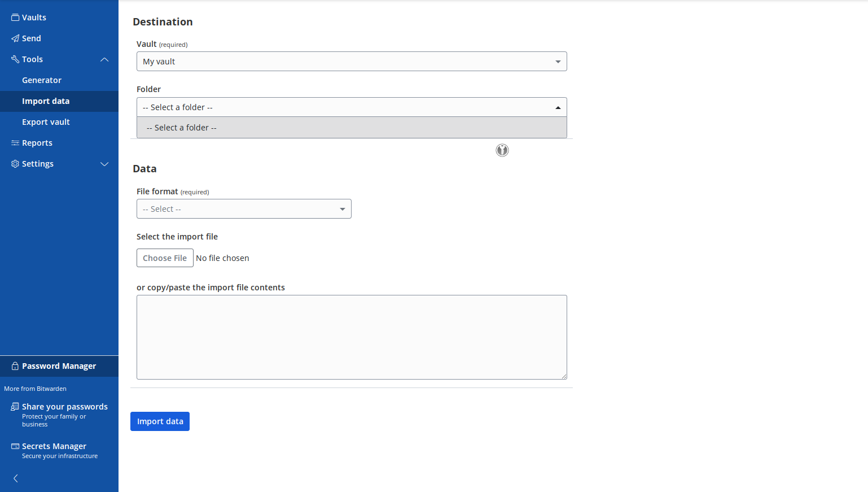Click the Send paper plane icon

pyautogui.click(x=15, y=38)
